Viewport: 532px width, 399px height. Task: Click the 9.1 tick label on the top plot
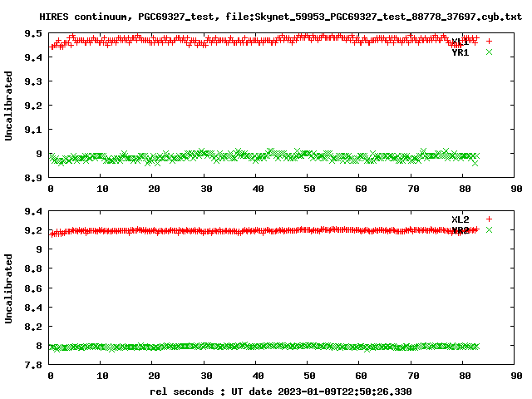33,130
